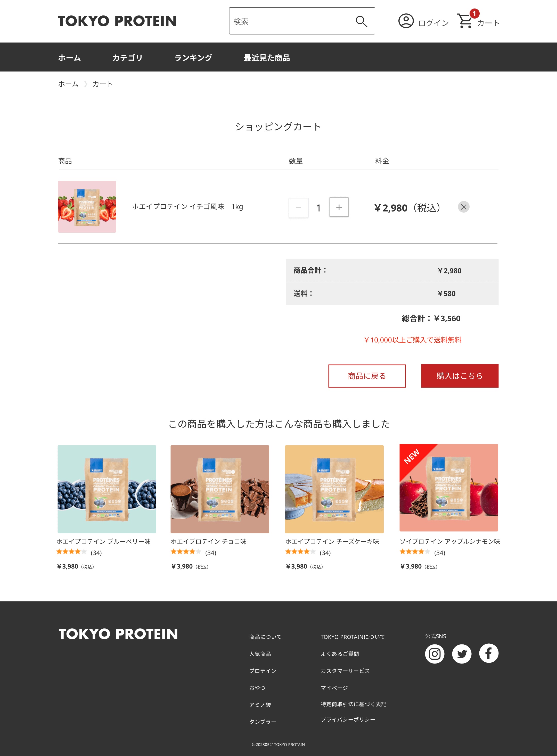This screenshot has width=557, height=756.
Task: Remove the strawberry whey protein item
Action: [464, 207]
